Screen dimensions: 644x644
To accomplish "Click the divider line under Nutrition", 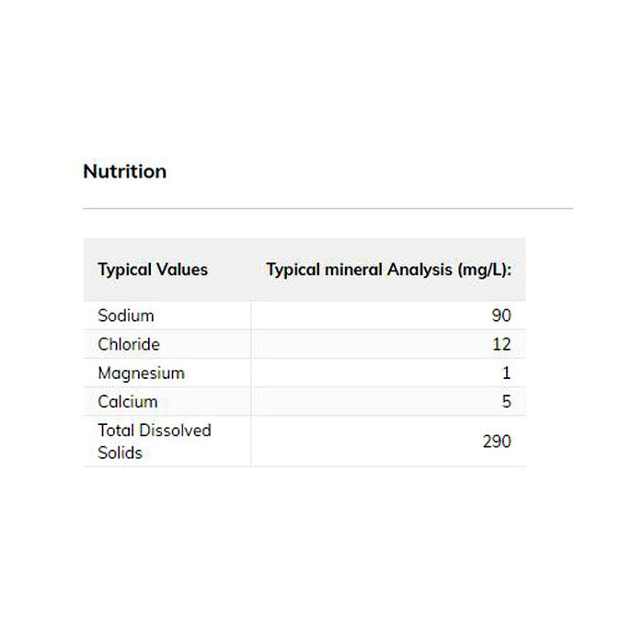I will pyautogui.click(x=328, y=209).
